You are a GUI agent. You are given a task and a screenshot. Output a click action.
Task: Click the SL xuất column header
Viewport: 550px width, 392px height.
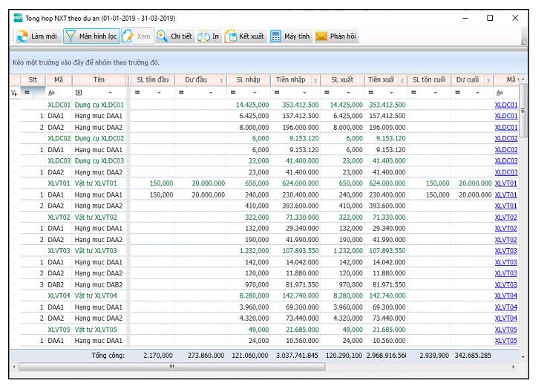344,79
